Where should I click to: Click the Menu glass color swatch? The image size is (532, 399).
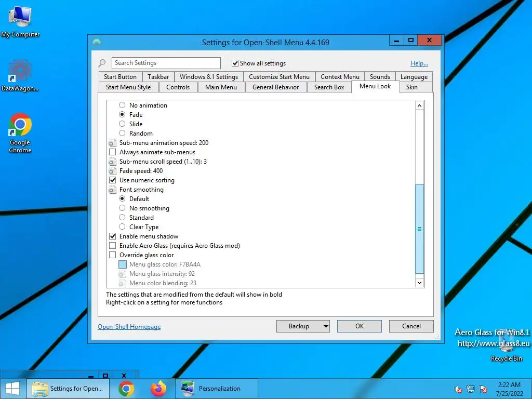click(123, 264)
